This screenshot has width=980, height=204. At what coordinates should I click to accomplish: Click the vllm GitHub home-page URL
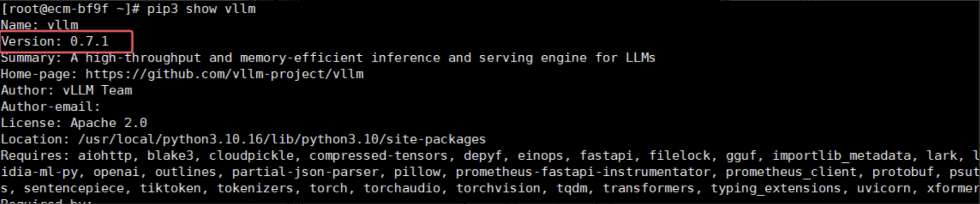pos(224,74)
